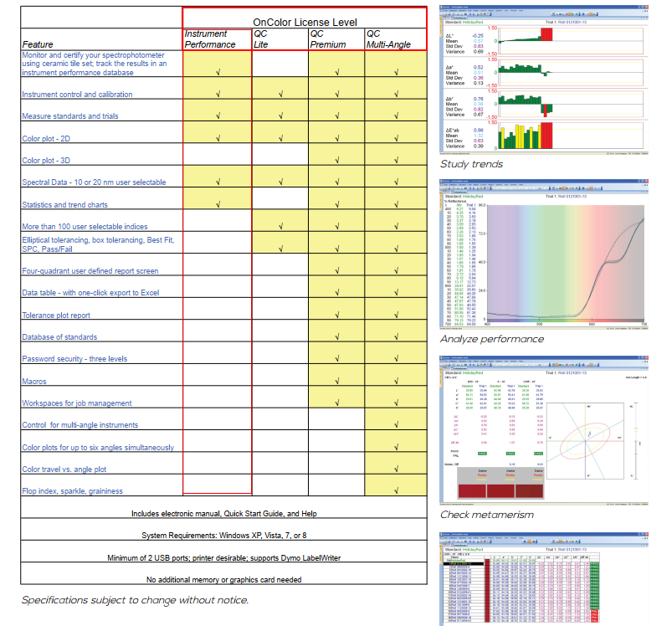Click QC Multi-Angle checkmark for 'Control for multi-angle instruments'

397,424
